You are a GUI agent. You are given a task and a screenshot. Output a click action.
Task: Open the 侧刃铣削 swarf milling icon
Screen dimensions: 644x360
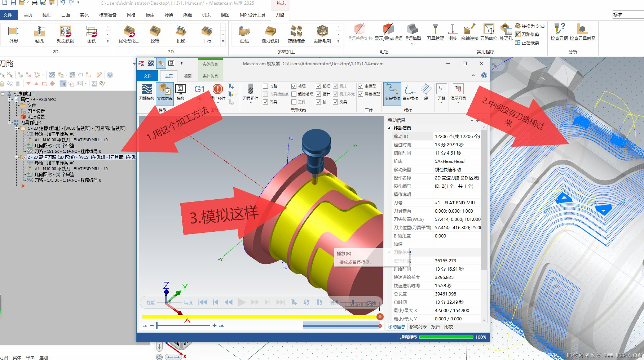pyautogui.click(x=270, y=35)
